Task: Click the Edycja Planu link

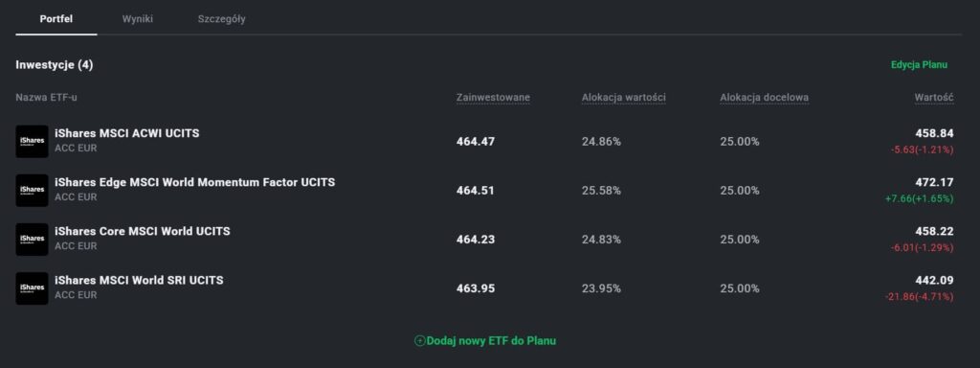Action: pyautogui.click(x=920, y=65)
